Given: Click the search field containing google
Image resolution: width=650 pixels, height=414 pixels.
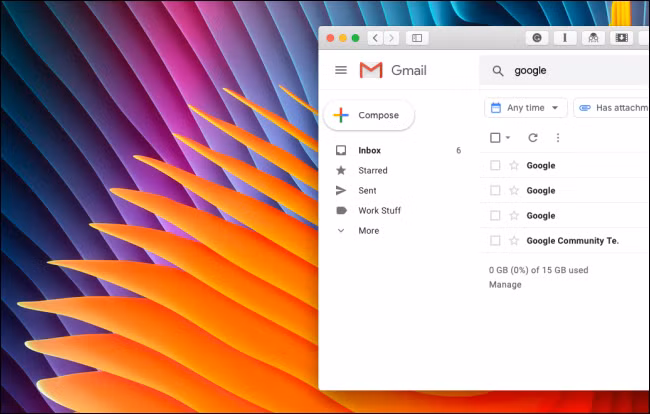Looking at the screenshot, I should (x=566, y=71).
